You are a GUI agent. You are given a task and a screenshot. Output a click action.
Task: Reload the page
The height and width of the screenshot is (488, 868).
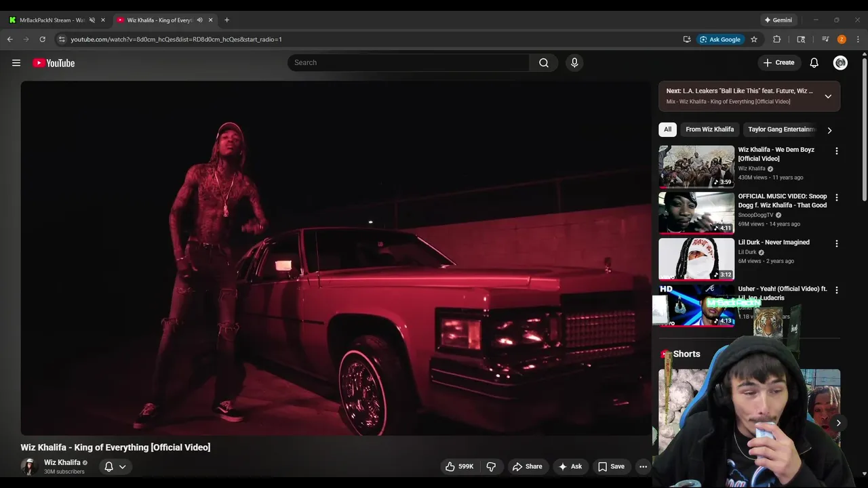coord(42,39)
